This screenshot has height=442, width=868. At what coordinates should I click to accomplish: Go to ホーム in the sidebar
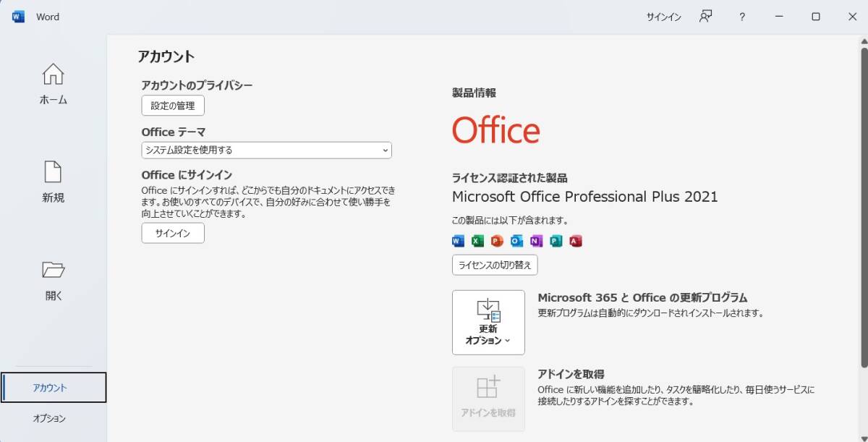click(x=54, y=85)
